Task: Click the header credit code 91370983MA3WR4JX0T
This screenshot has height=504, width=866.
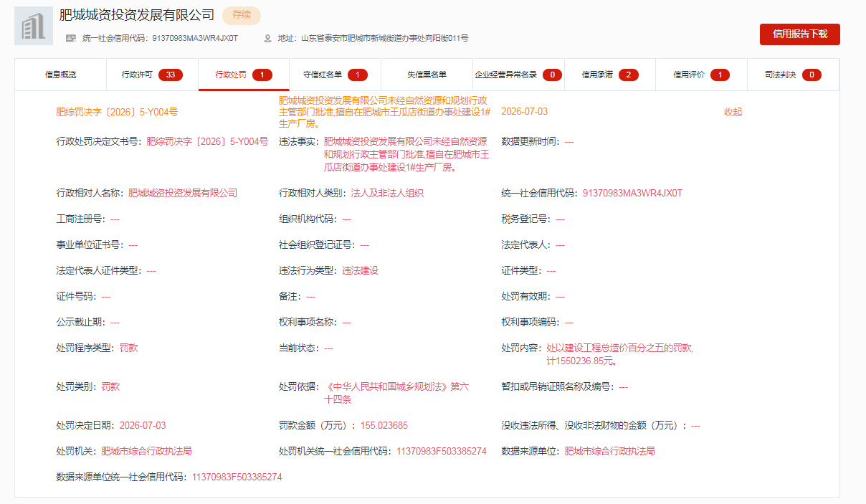Action: pos(195,38)
